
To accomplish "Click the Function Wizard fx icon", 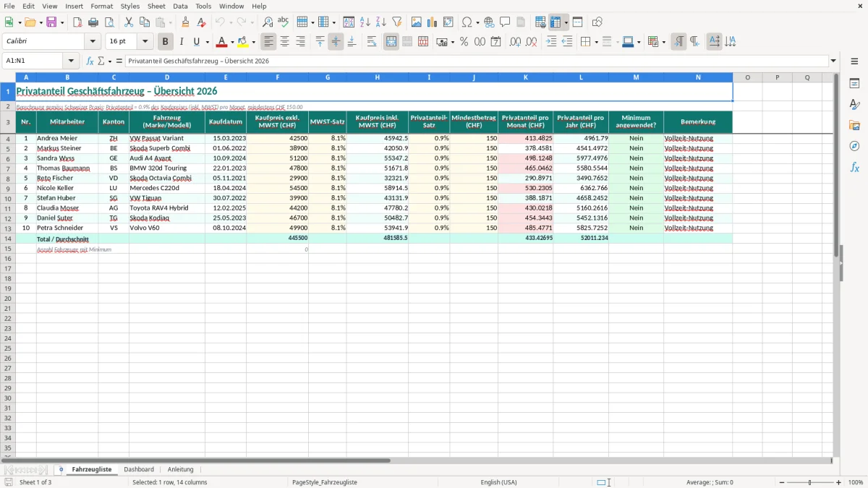I will (90, 61).
